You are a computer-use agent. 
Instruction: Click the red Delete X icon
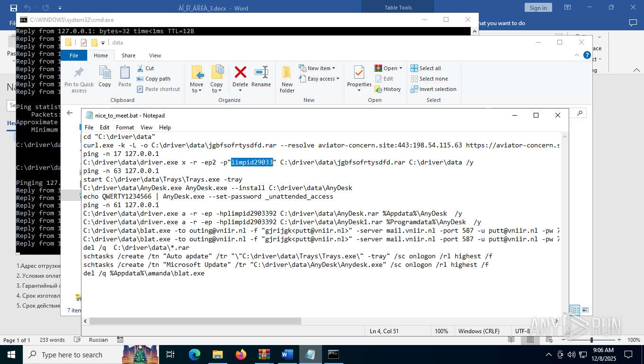click(x=241, y=72)
